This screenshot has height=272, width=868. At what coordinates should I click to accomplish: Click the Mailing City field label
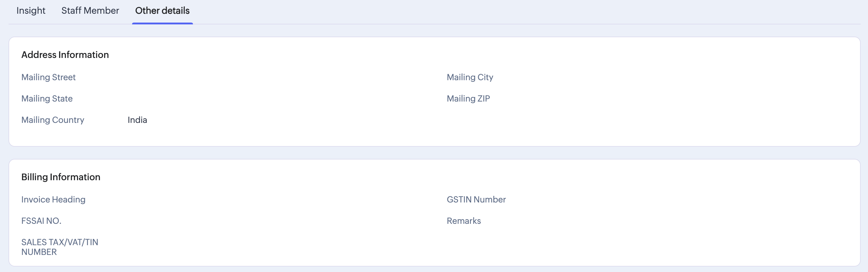click(470, 77)
